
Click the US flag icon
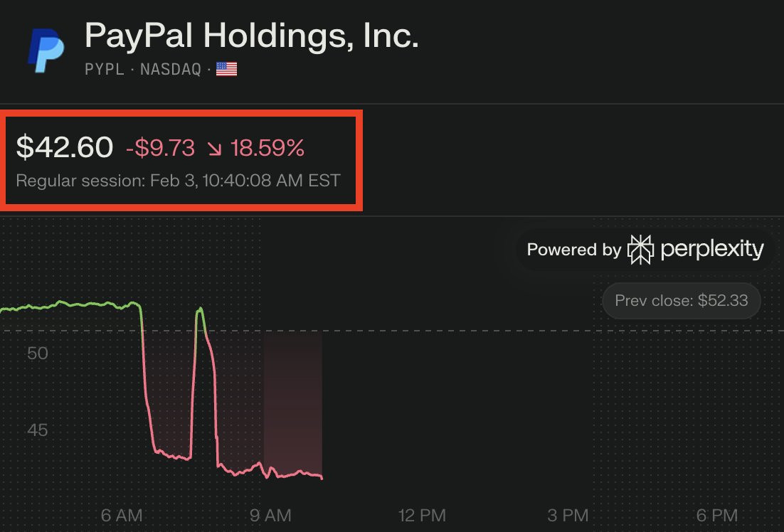[226, 69]
